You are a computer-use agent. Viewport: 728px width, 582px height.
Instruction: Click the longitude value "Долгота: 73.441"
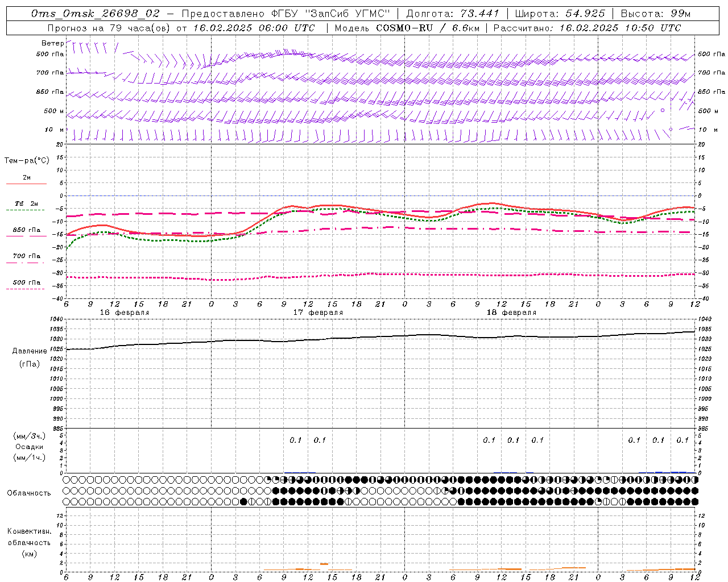pyautogui.click(x=453, y=14)
